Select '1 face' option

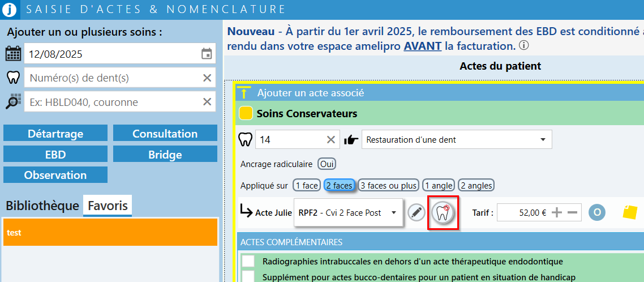pyautogui.click(x=306, y=186)
